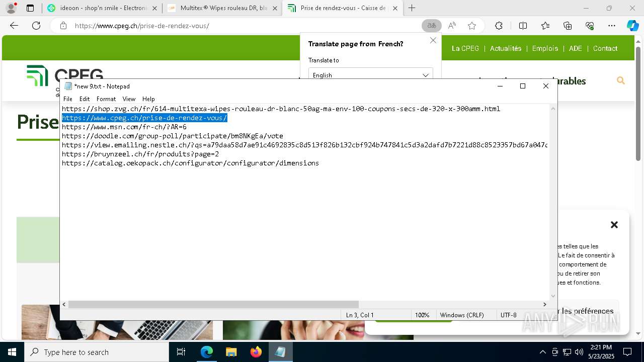Image resolution: width=644 pixels, height=362 pixels.
Task: Click the catalog.oekopack.ch URL line
Action: point(190,163)
